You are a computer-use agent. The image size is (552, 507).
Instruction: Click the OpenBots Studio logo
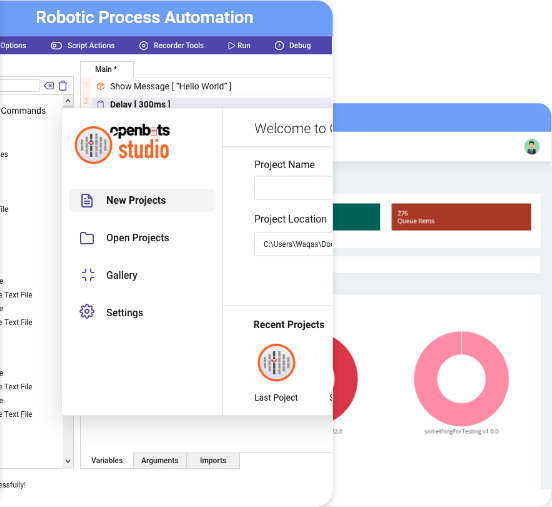pos(122,145)
